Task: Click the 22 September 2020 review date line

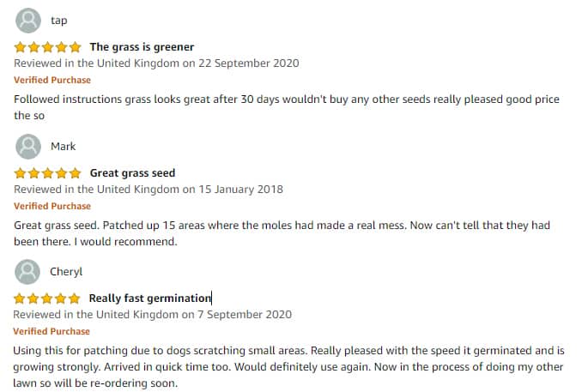Action: (156, 63)
